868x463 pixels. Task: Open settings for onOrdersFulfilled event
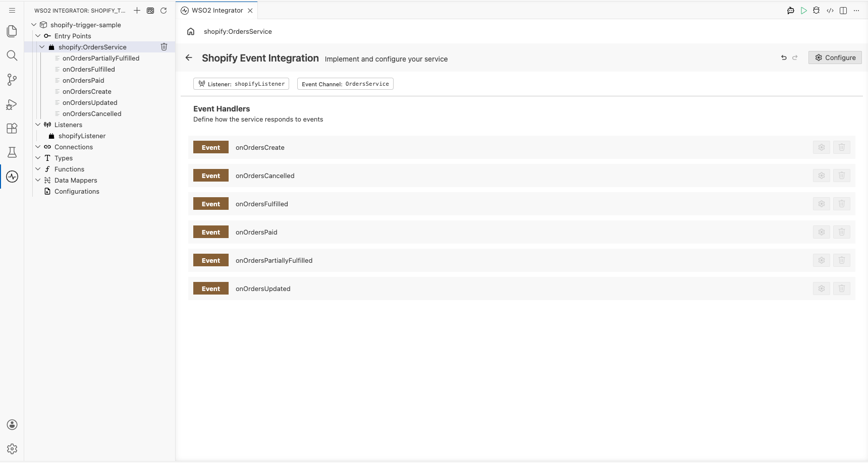pyautogui.click(x=822, y=204)
